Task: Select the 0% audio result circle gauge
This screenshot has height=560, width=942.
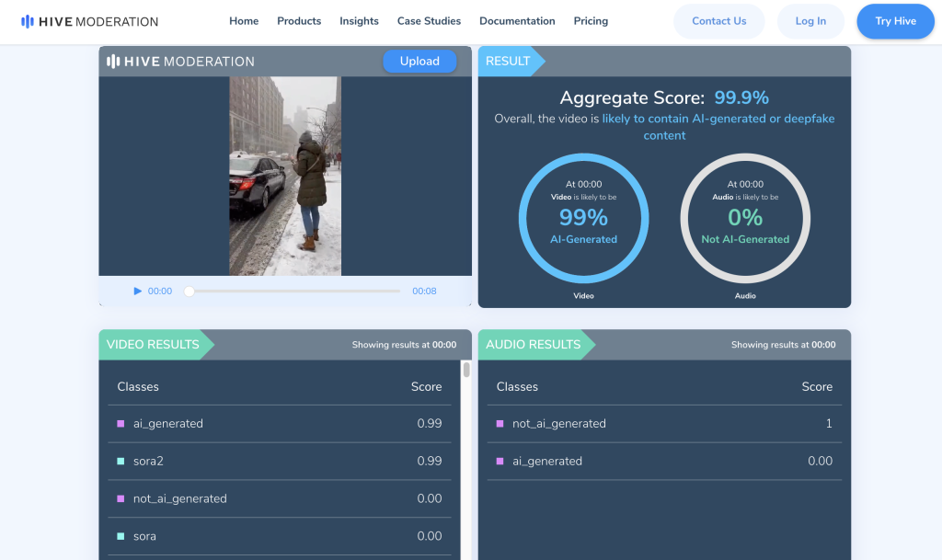Action: 745,218
